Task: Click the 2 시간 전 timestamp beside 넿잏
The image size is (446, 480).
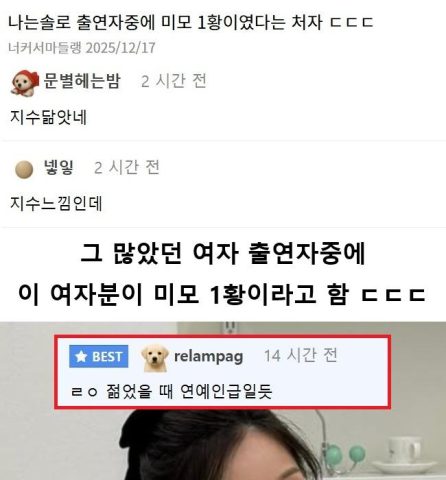Action: (x=127, y=167)
